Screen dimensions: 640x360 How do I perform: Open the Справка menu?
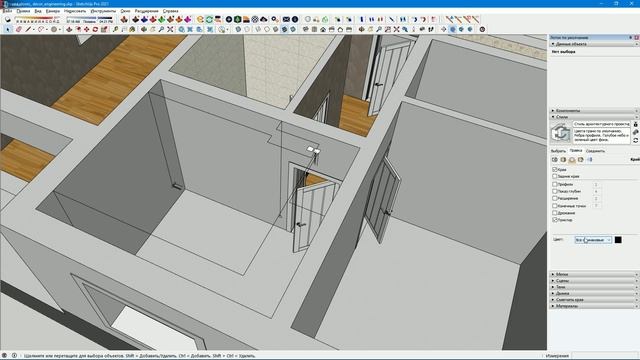click(x=170, y=11)
